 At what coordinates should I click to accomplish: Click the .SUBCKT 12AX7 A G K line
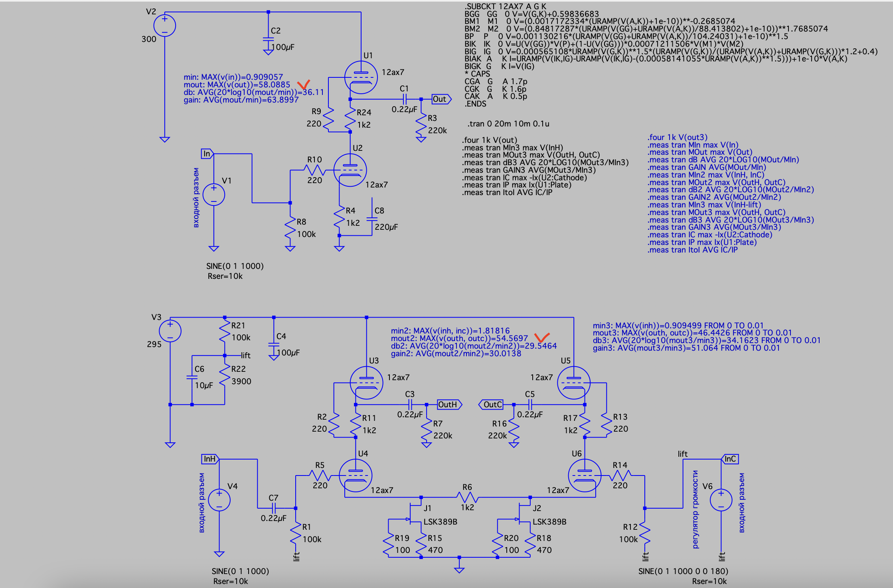505,6
